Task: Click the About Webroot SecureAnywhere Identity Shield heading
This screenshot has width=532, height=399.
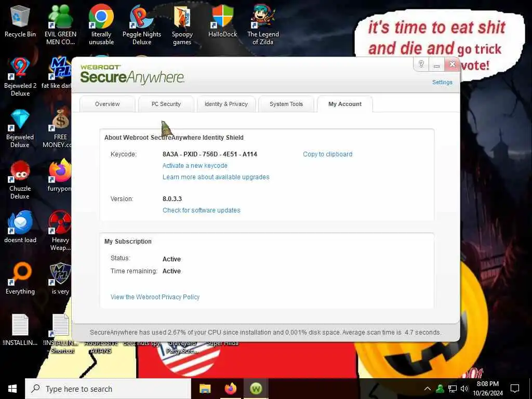Action: (174, 138)
